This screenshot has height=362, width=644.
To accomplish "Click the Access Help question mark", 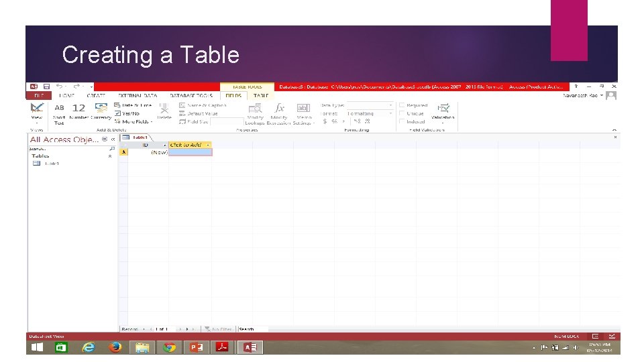I will tap(576, 86).
